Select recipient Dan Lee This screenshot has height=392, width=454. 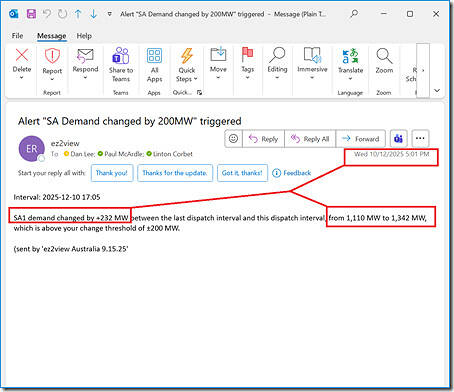pyautogui.click(x=79, y=154)
